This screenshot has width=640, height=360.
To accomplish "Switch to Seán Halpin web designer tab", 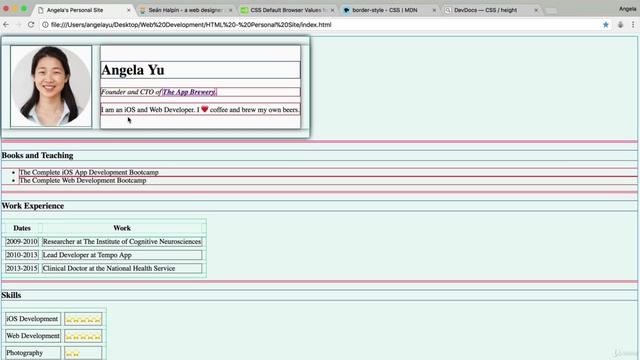I will [186, 10].
